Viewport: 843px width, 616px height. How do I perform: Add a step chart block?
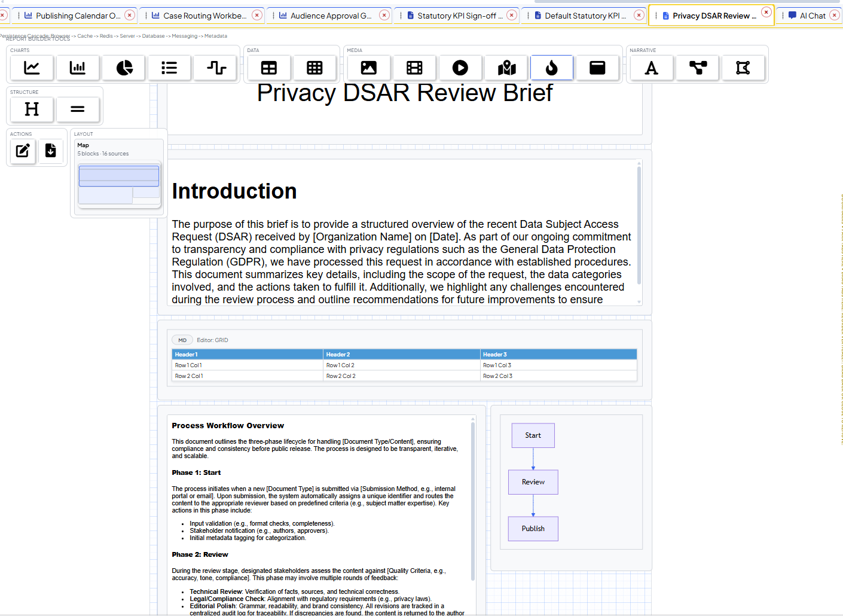tap(215, 68)
